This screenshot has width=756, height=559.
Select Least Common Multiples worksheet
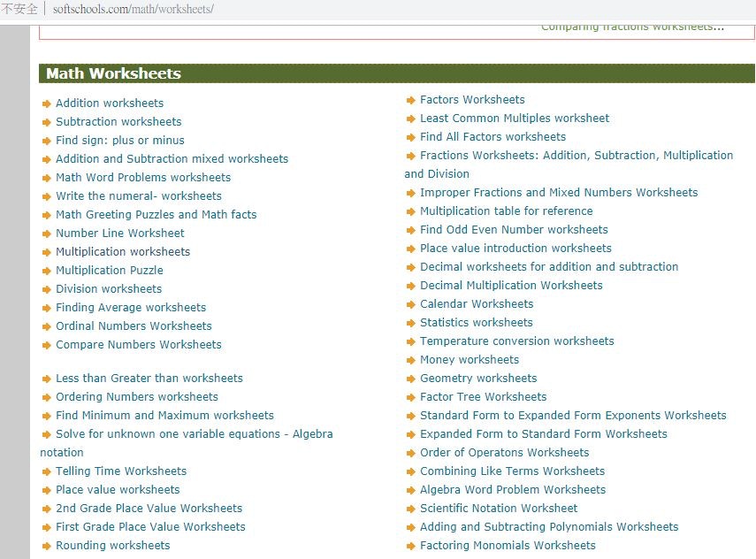tap(515, 119)
